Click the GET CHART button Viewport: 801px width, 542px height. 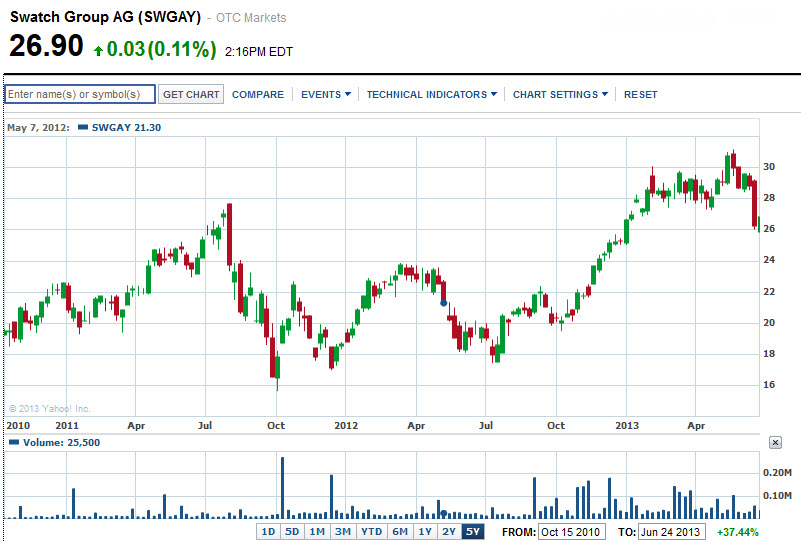(x=191, y=94)
